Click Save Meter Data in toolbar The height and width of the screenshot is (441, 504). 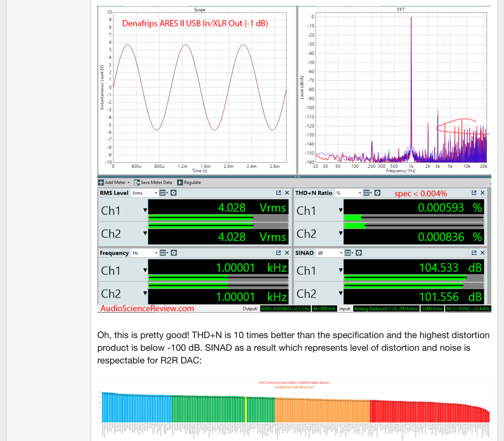(x=153, y=183)
